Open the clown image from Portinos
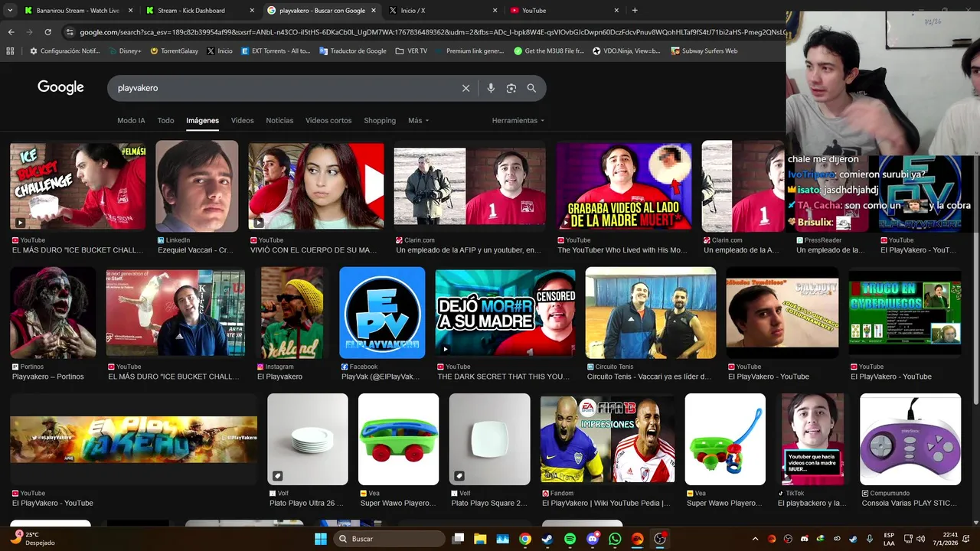This screenshot has width=980, height=551. tap(53, 312)
